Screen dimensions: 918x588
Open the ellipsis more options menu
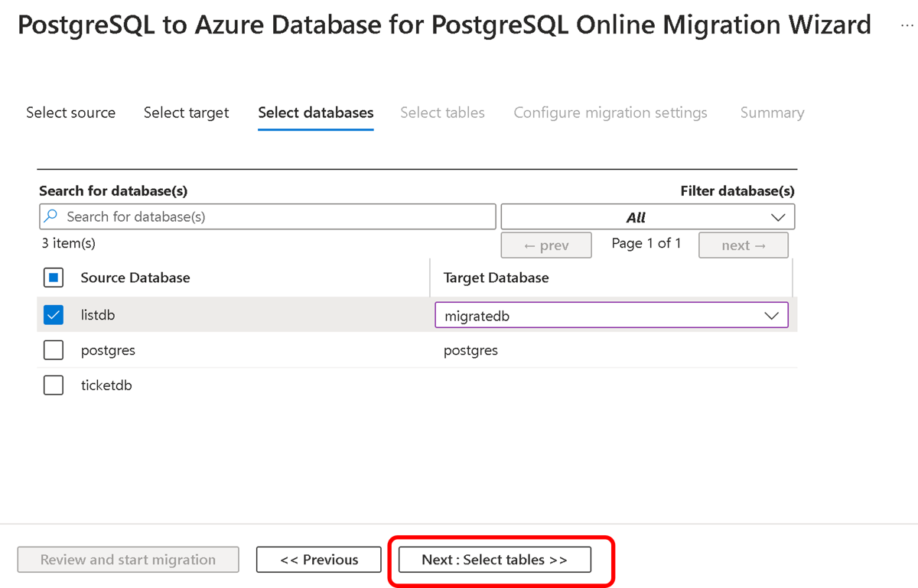point(905,25)
